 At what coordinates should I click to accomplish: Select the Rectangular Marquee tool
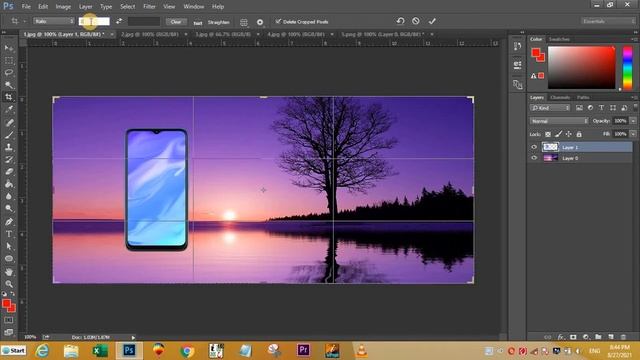[x=9, y=61]
